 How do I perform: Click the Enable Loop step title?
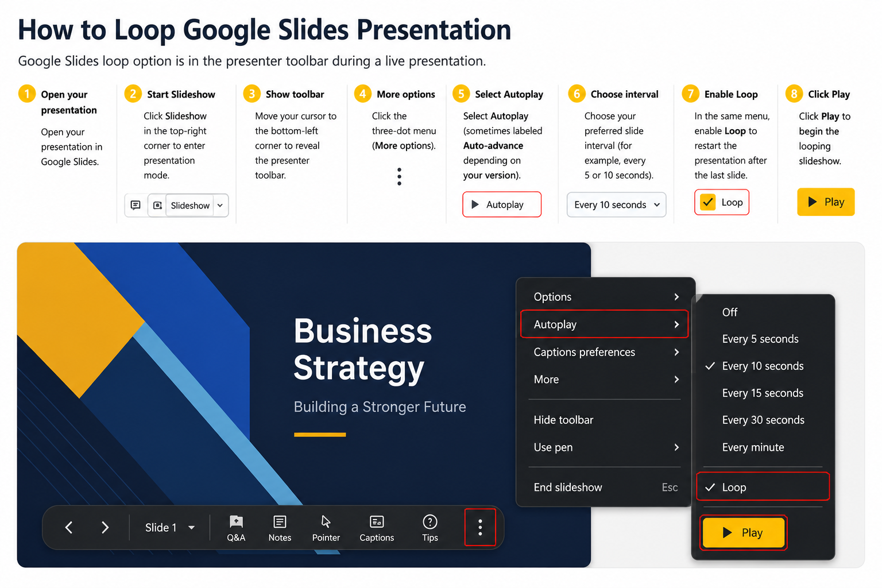pyautogui.click(x=731, y=94)
